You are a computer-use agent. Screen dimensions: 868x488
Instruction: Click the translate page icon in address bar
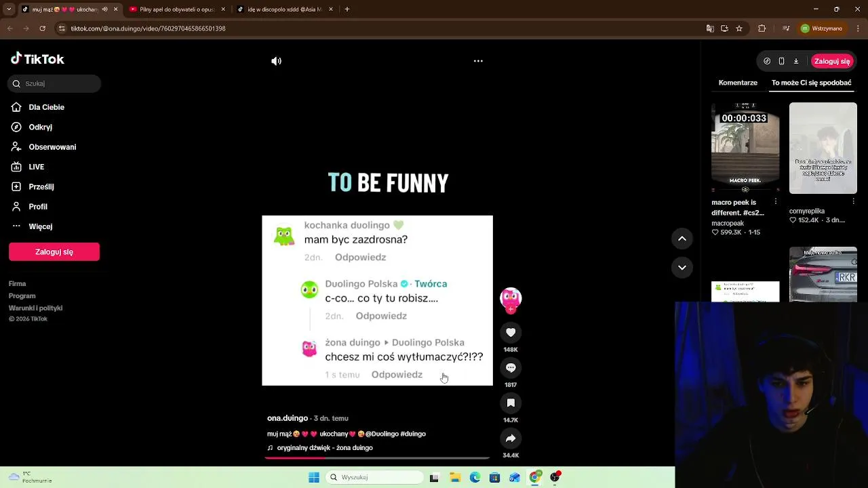coord(710,28)
